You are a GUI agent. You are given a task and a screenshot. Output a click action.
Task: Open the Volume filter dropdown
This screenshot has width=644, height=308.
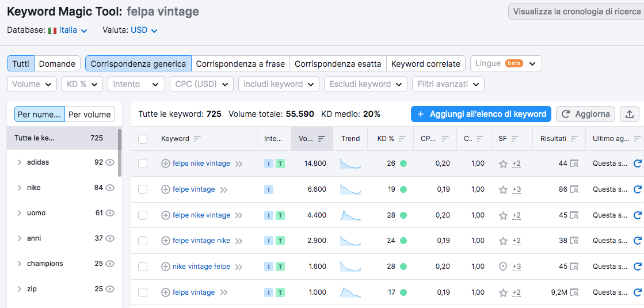tap(32, 84)
